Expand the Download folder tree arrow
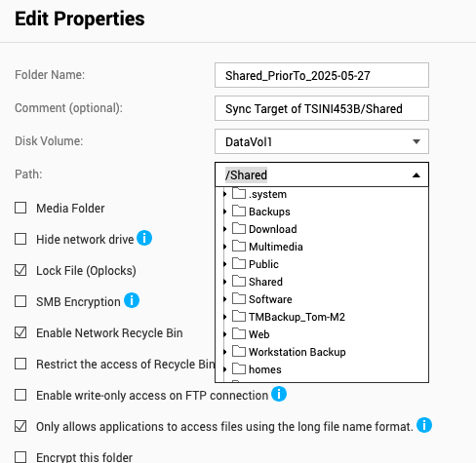The image size is (476, 463). pos(225,229)
